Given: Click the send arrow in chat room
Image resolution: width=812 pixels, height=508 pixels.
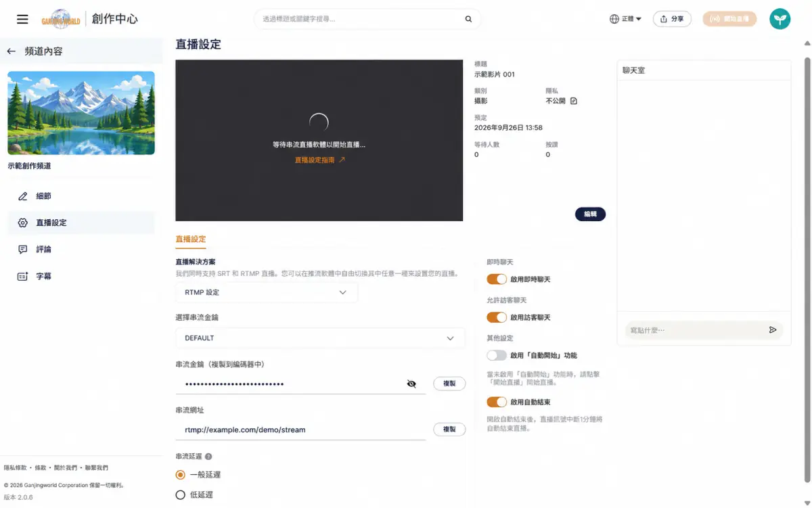Looking at the screenshot, I should [x=773, y=330].
